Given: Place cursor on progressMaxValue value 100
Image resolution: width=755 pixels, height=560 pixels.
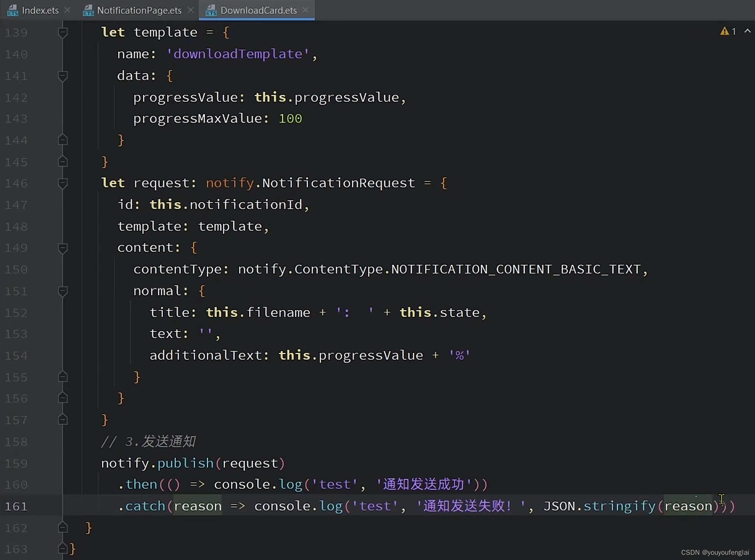Looking at the screenshot, I should [290, 119].
